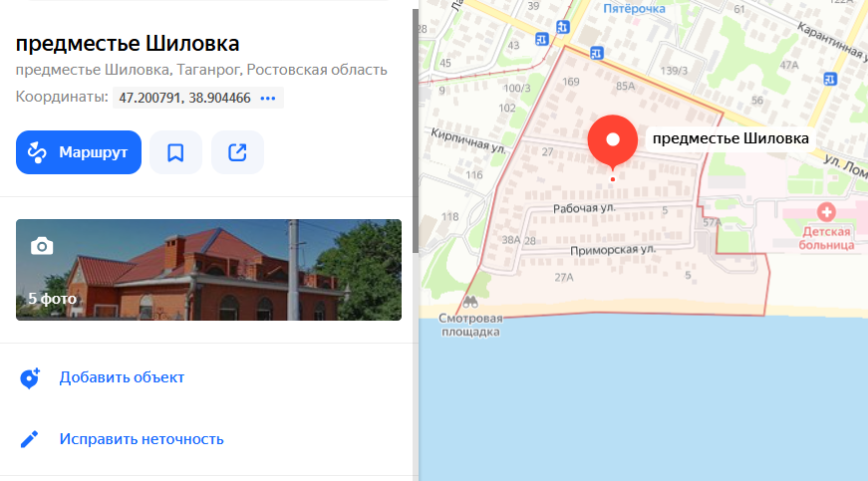Click the Смотровая площадка binoculars icon
Viewport: 868px width, 481px height.
pos(470,302)
